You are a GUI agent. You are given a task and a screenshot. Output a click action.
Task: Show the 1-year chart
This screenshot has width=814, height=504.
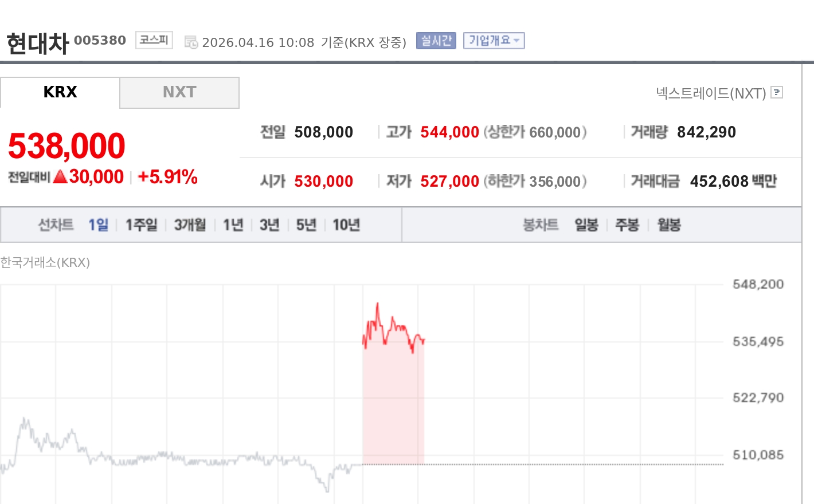[x=232, y=225]
